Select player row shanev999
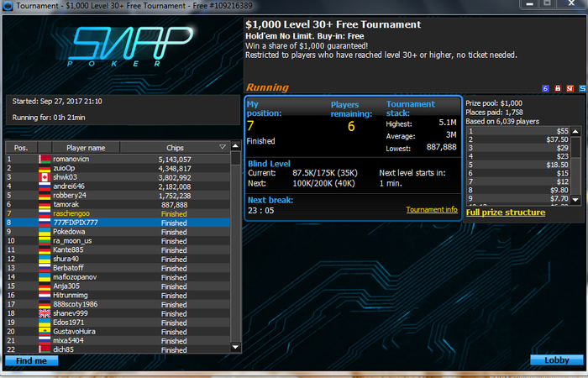 pos(118,313)
